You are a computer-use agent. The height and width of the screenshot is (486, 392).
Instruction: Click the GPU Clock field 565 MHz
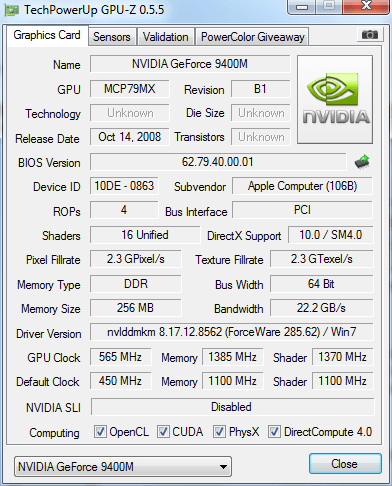tap(120, 357)
